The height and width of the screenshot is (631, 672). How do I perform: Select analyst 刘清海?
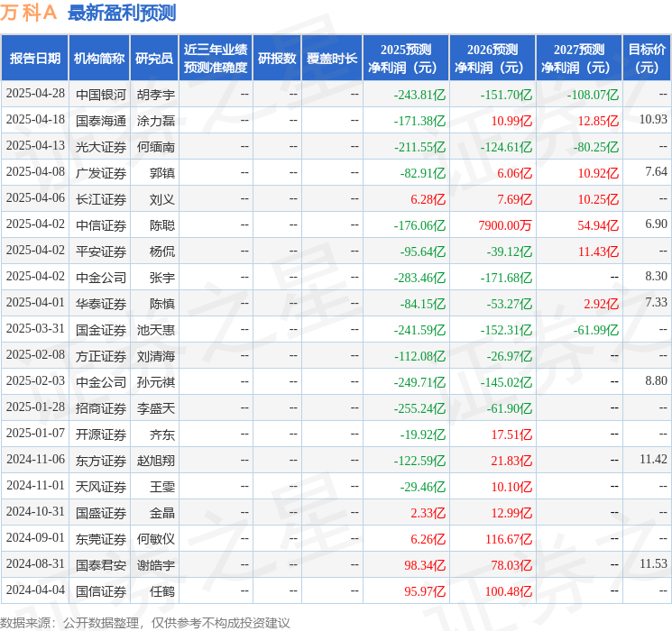click(155, 355)
